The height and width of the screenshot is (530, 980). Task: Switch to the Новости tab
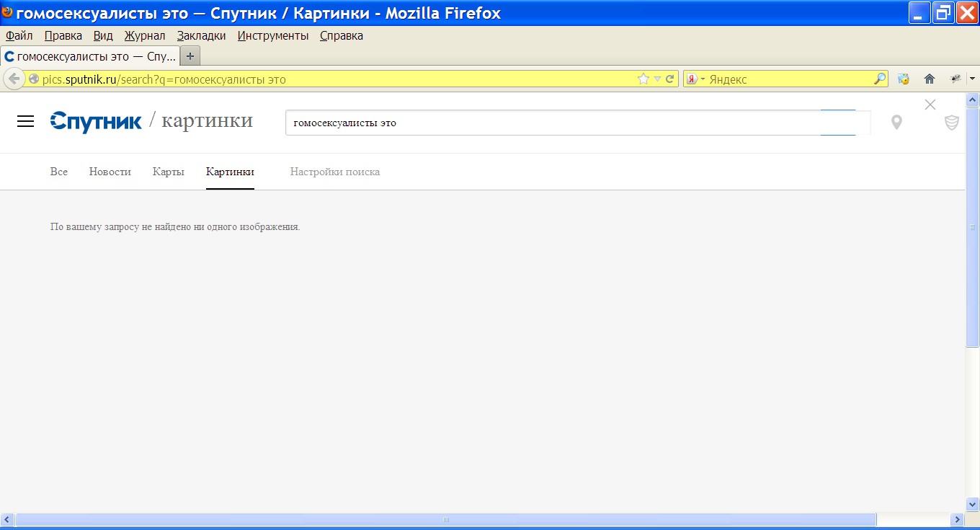point(110,172)
